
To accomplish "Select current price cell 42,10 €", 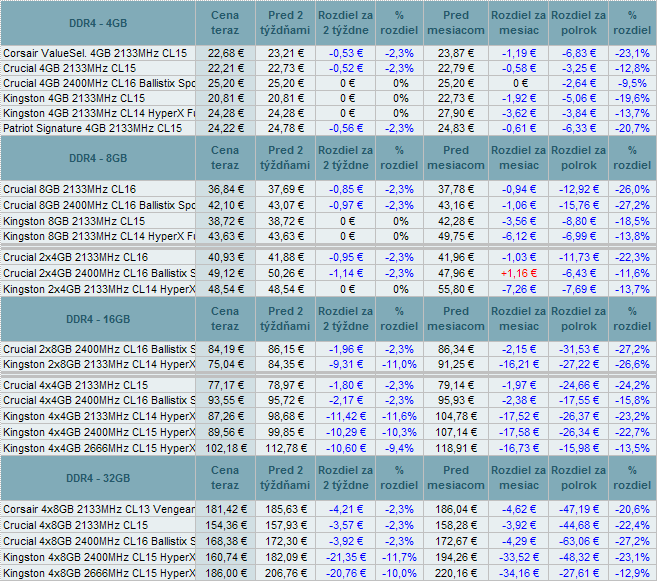I will (x=225, y=205).
